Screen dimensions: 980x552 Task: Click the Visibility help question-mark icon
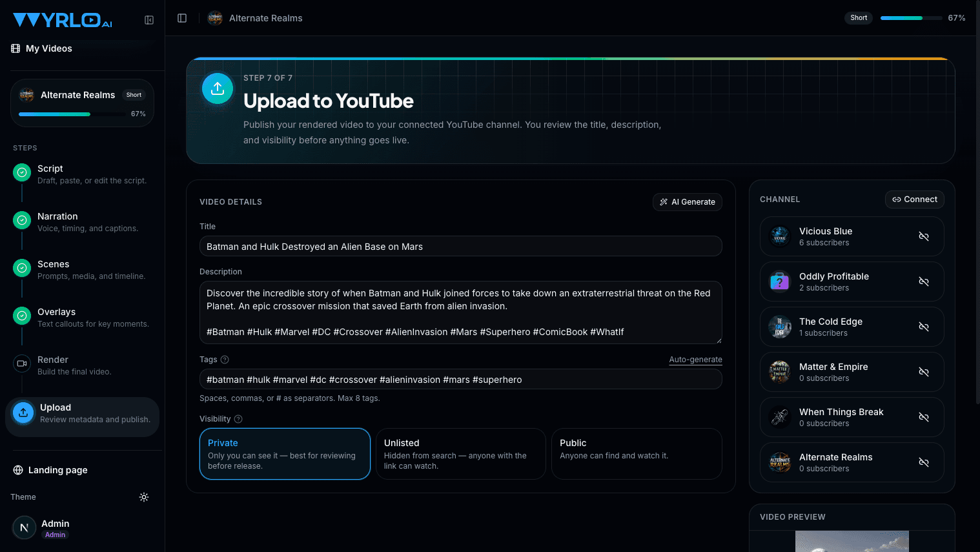pyautogui.click(x=238, y=419)
